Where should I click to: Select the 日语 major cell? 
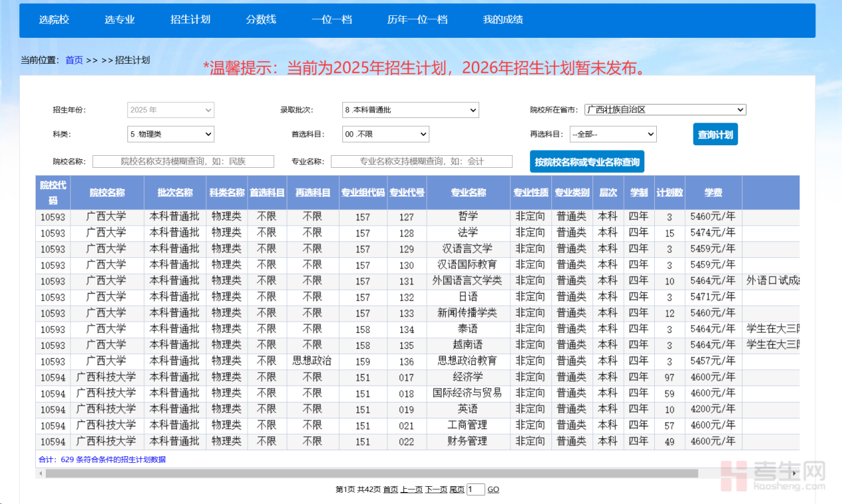(468, 296)
